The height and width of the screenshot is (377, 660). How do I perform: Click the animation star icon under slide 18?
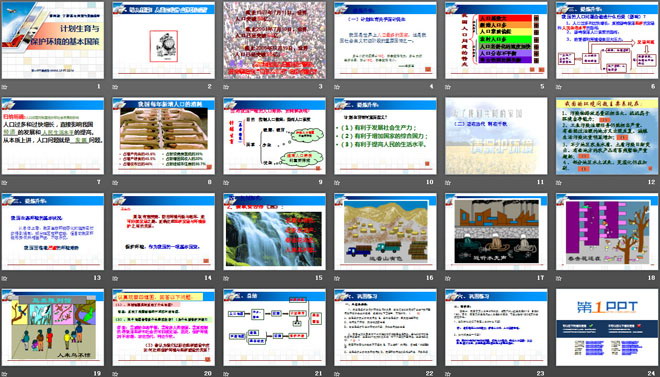559,278
